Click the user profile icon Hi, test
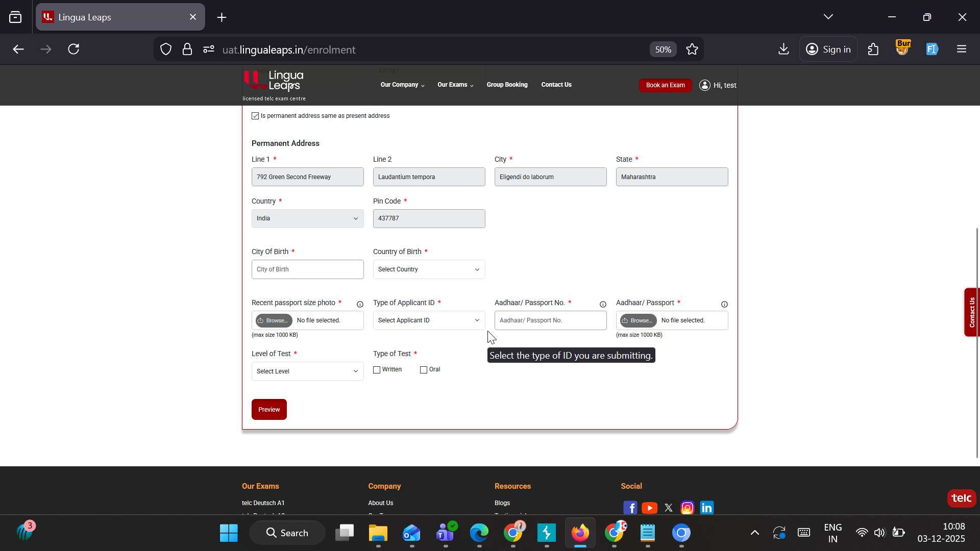Screen dimensions: 980x551 click(x=705, y=85)
